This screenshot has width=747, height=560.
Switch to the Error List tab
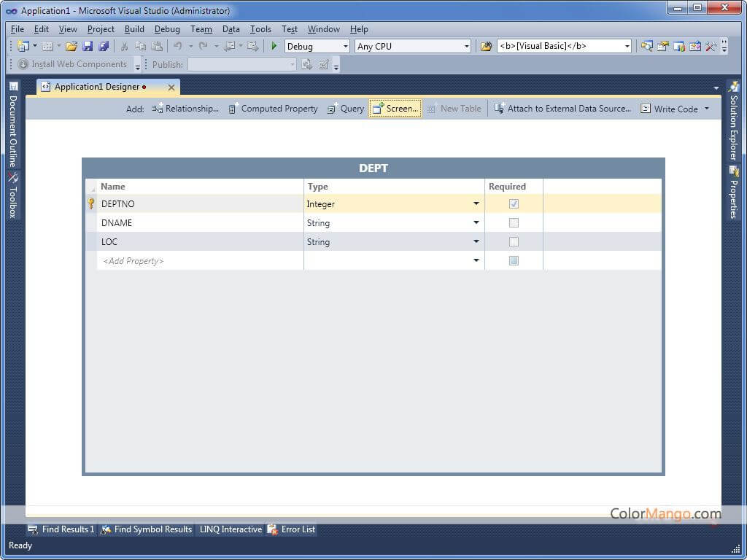coord(292,529)
